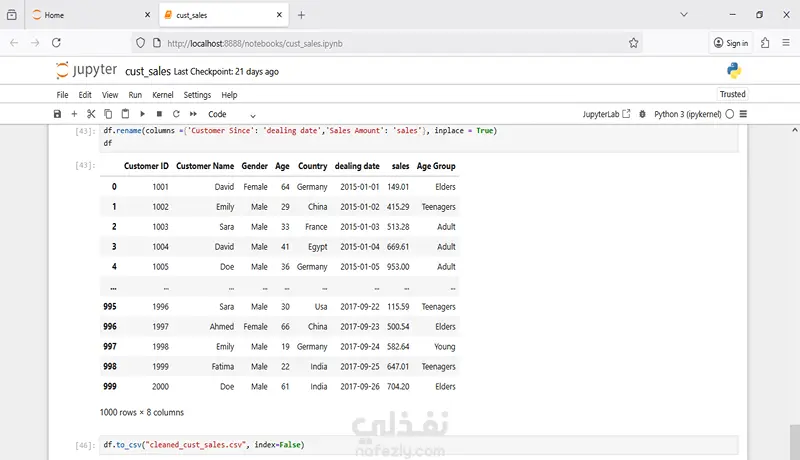Click the Trusted notebook button
This screenshot has width=800, height=460.
click(x=733, y=94)
